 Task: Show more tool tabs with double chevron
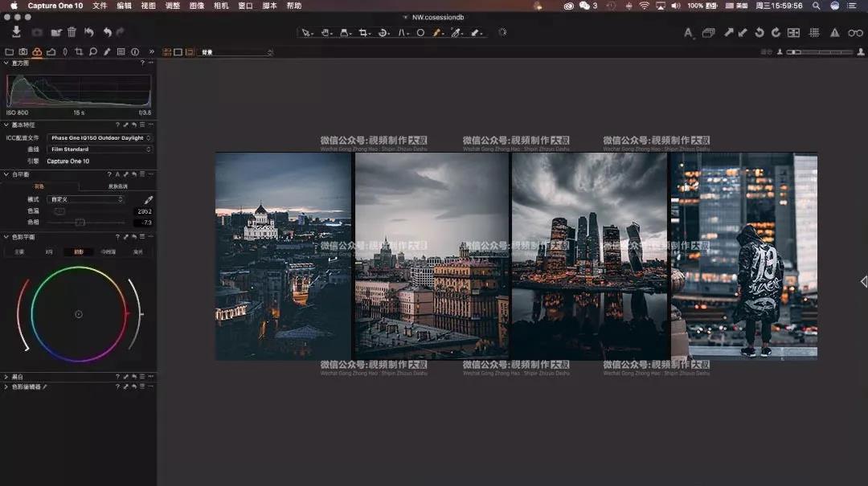(x=151, y=51)
